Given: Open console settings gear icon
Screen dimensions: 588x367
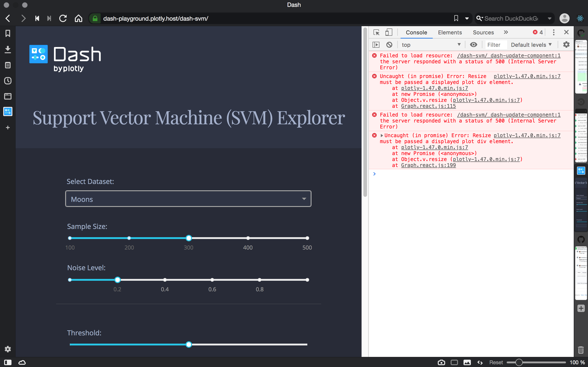Looking at the screenshot, I should pyautogui.click(x=566, y=45).
